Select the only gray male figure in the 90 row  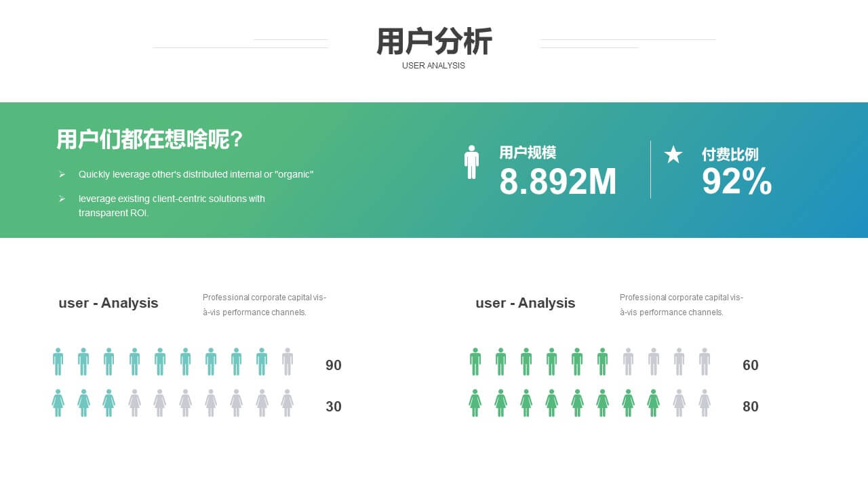(x=288, y=362)
